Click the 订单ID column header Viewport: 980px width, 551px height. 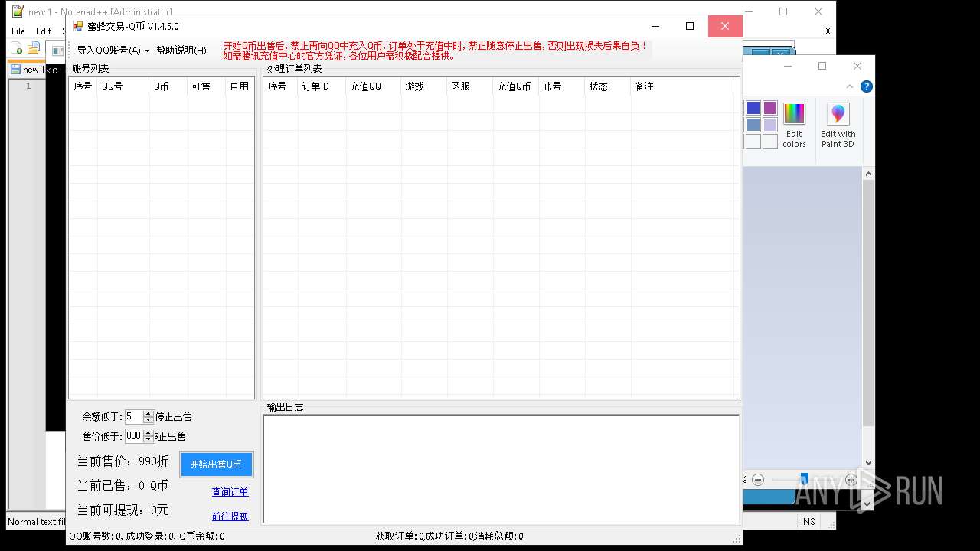[x=322, y=86]
